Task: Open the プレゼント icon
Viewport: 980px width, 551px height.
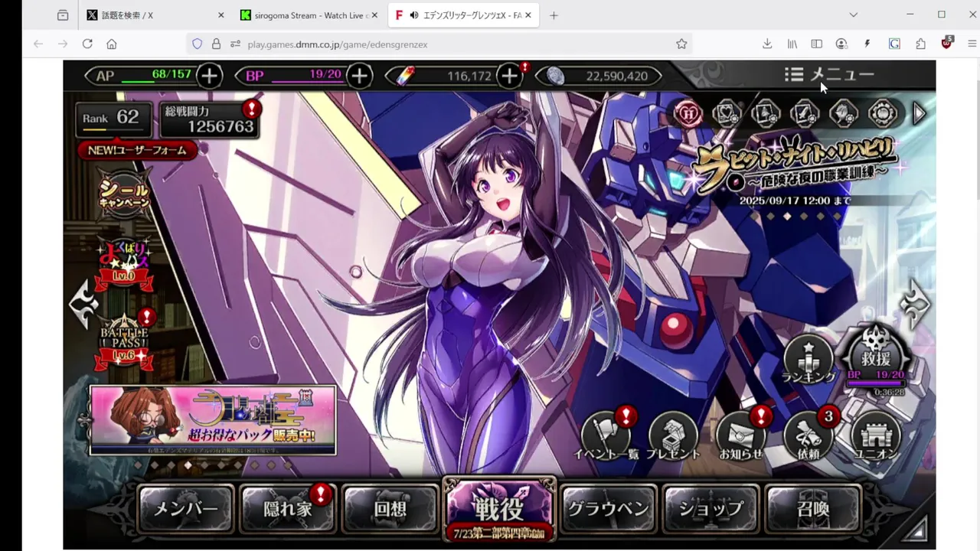Action: 674,435
